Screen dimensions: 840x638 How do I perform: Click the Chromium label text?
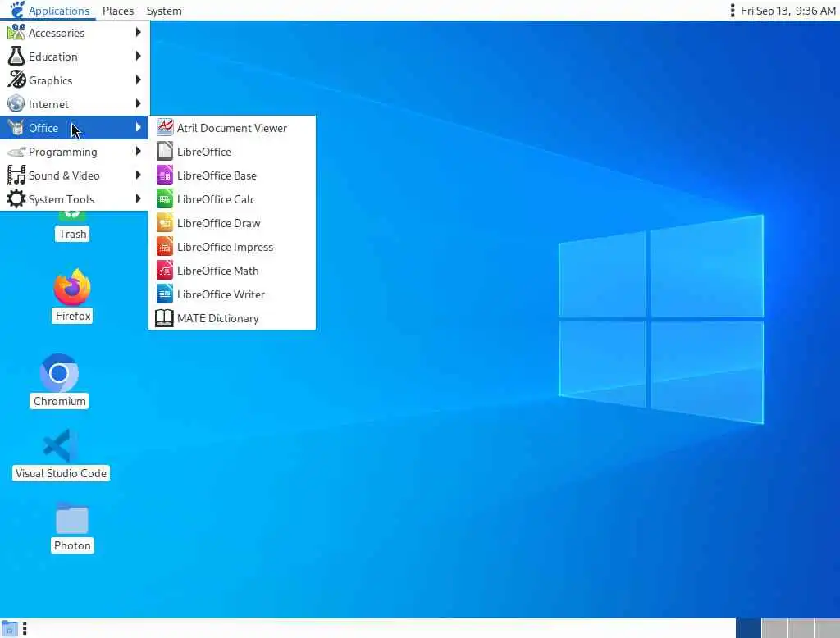(59, 401)
